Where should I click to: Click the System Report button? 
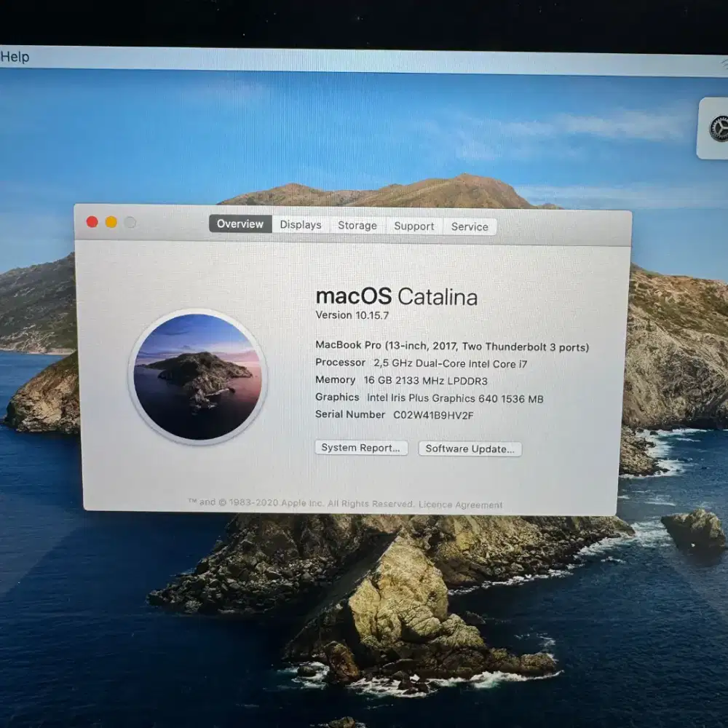click(x=360, y=448)
